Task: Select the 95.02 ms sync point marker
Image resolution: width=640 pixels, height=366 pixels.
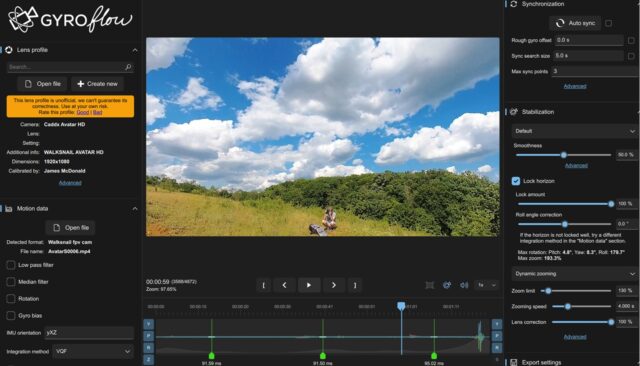Action: click(434, 356)
